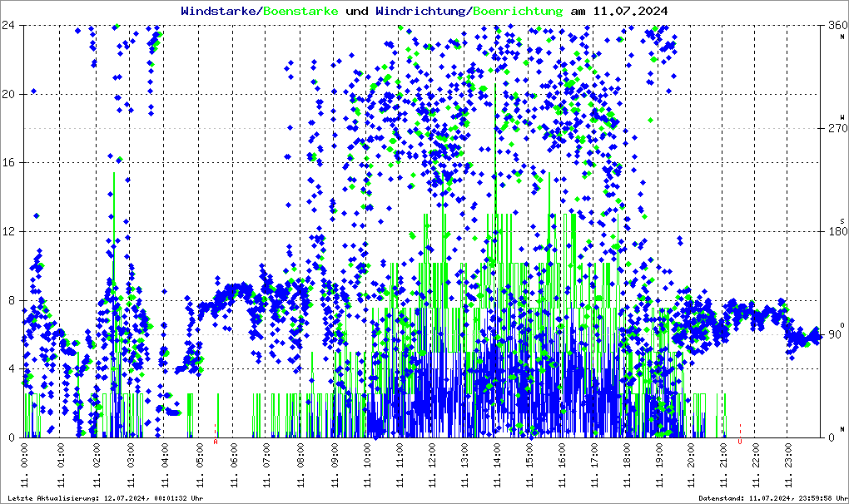Click the '11. 23:00' time axis label

(788, 465)
